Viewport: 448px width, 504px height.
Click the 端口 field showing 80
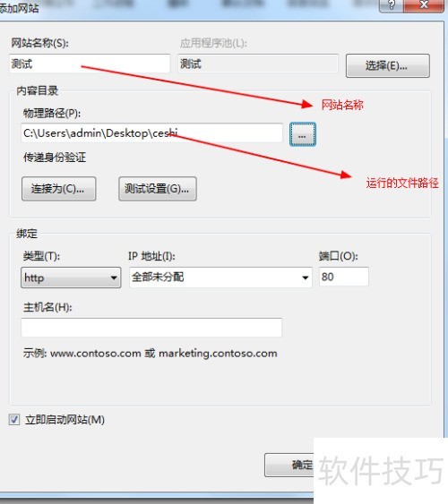click(x=344, y=277)
